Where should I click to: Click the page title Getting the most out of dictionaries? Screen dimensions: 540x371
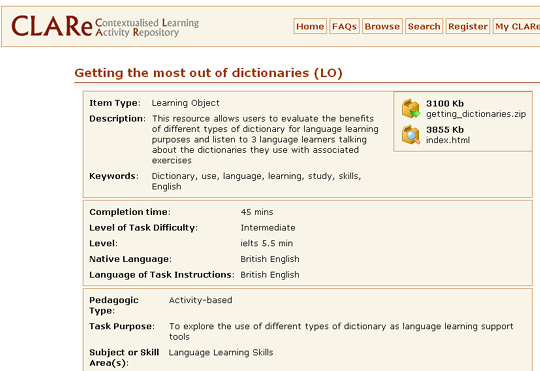click(x=208, y=73)
